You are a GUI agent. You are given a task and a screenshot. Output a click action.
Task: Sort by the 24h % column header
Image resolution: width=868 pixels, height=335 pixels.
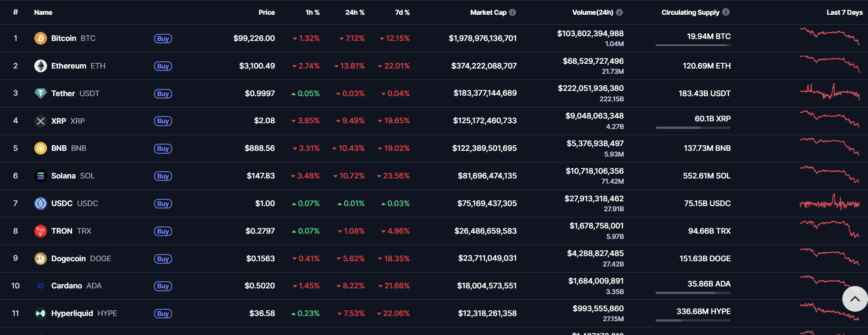point(355,12)
